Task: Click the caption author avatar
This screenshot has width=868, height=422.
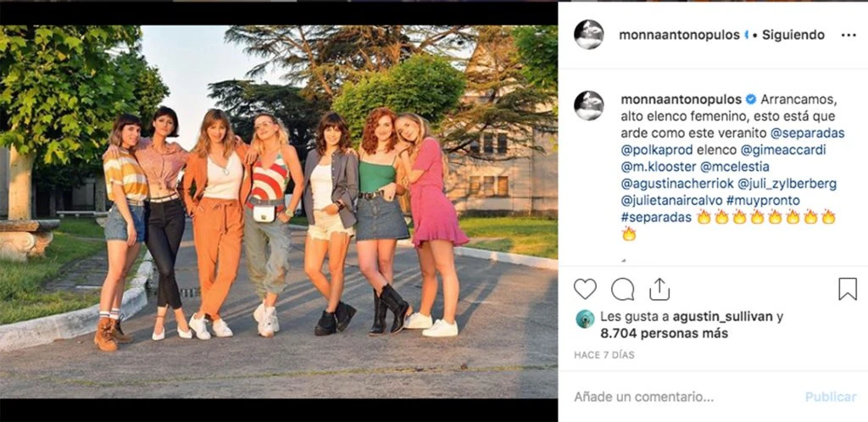Action: click(588, 105)
